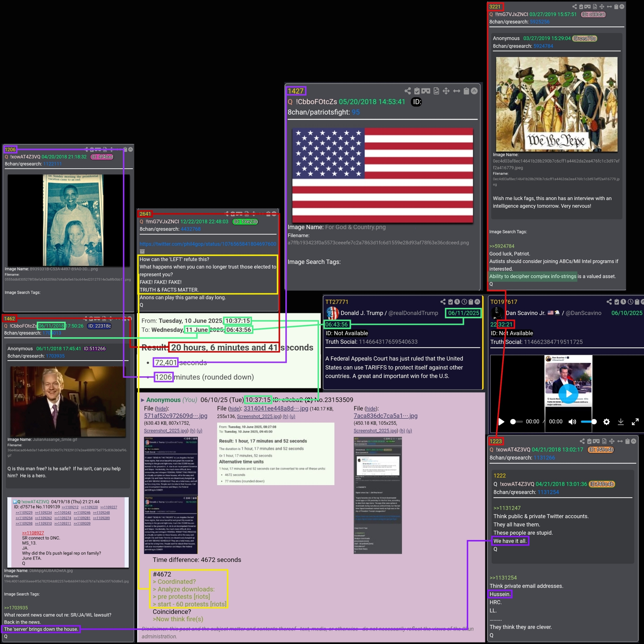Open Julian Assange smile image
The width and height of the screenshot is (644, 644).
pos(68,402)
